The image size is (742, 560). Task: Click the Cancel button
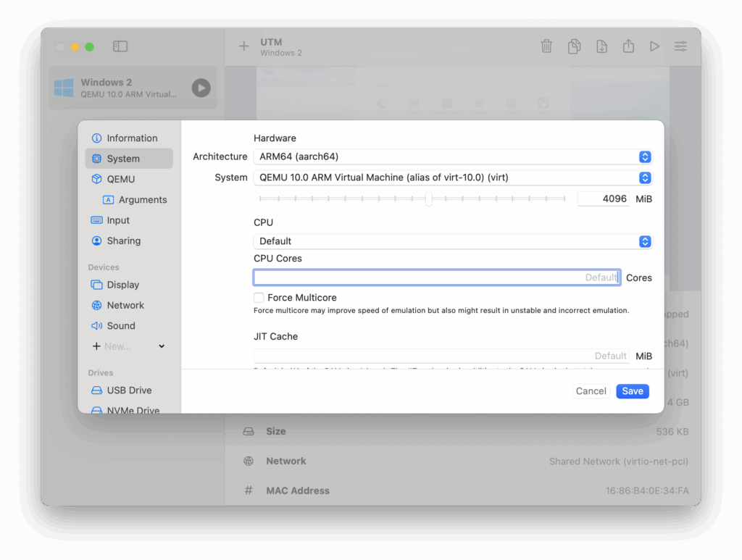tap(591, 391)
